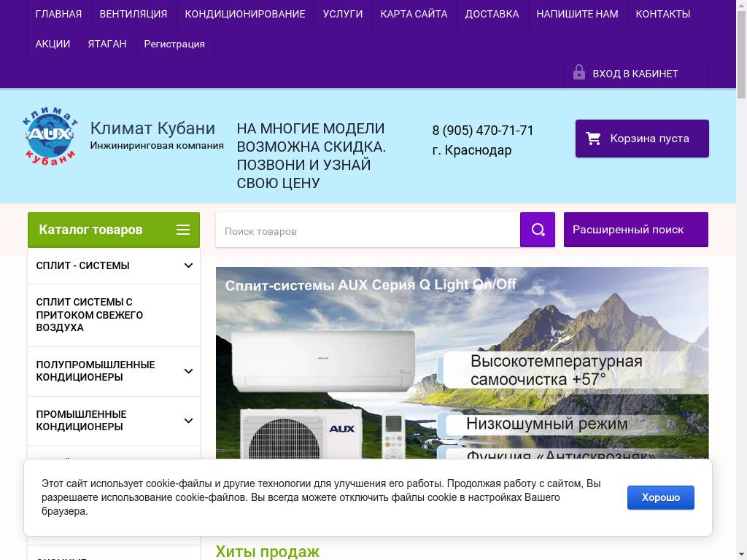The height and width of the screenshot is (560, 747).
Task: Open the УСЛУГИ menu item
Action: click(x=343, y=14)
